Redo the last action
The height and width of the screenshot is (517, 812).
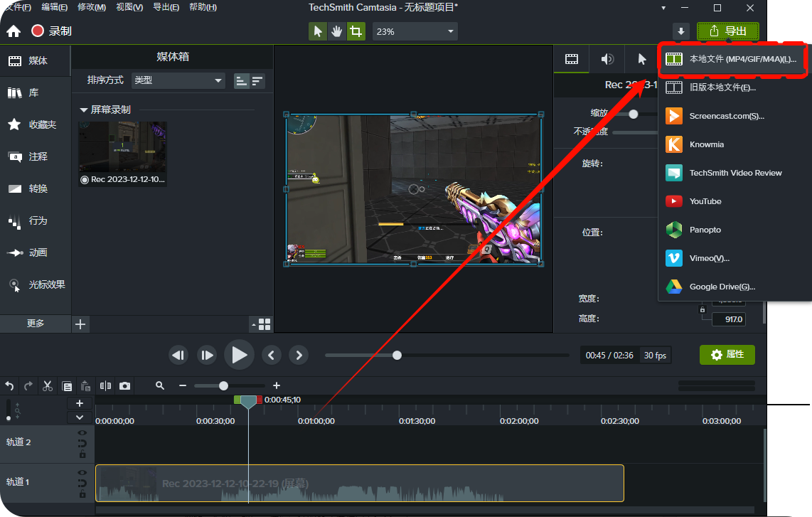(28, 386)
